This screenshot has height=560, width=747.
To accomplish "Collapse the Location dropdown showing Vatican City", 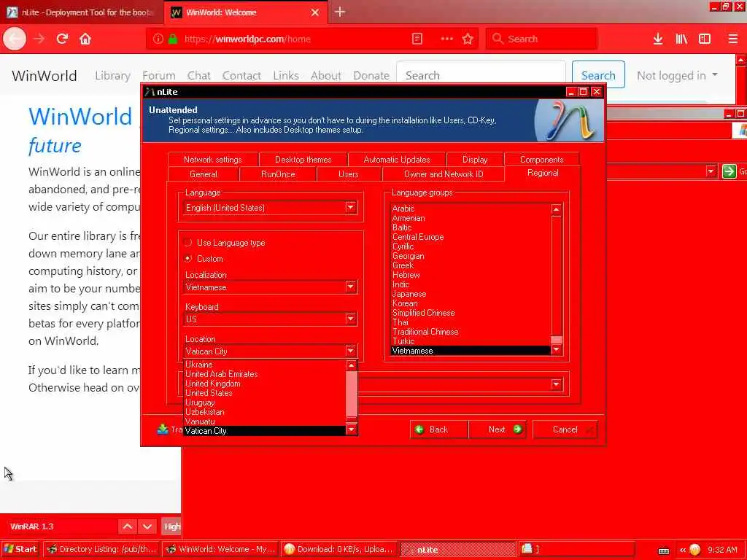I will point(351,351).
